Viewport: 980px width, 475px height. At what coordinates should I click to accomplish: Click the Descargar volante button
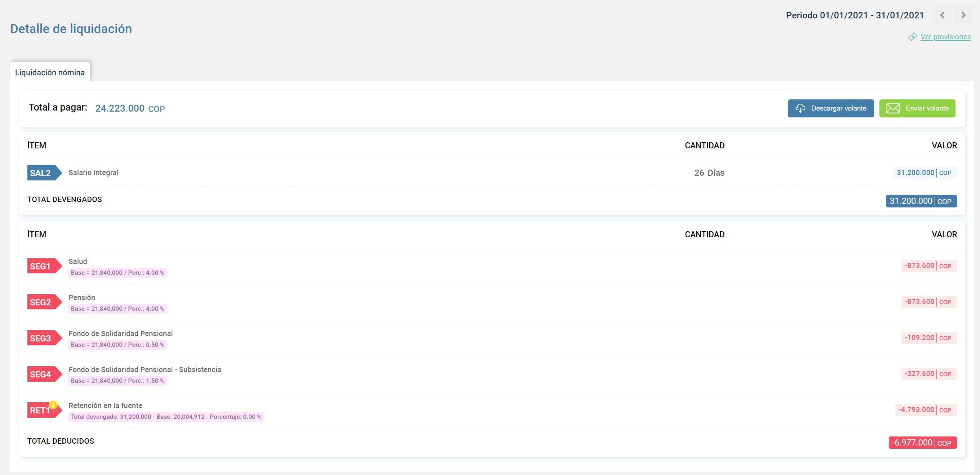[x=830, y=108]
